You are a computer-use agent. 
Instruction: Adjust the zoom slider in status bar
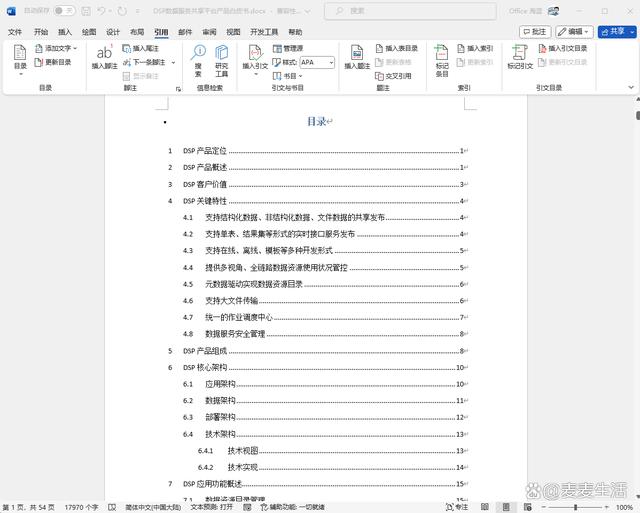click(575, 507)
